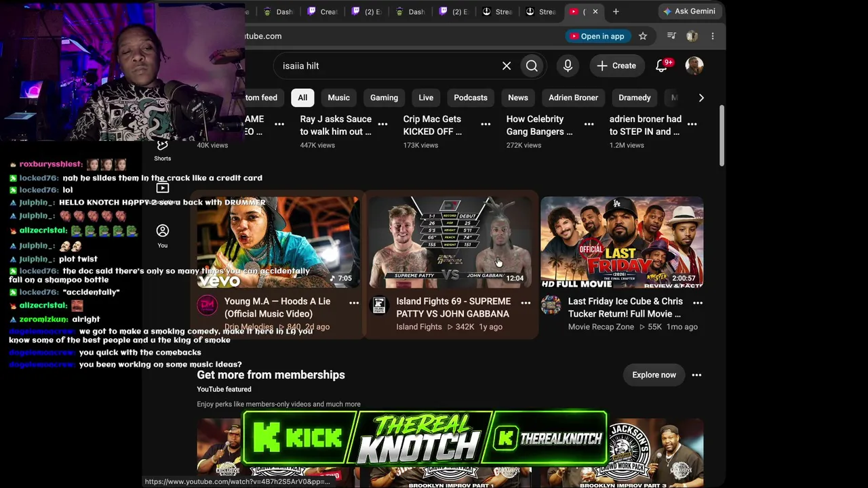868x488 pixels.
Task: Switch to the Creat browser tab
Action: (323, 12)
